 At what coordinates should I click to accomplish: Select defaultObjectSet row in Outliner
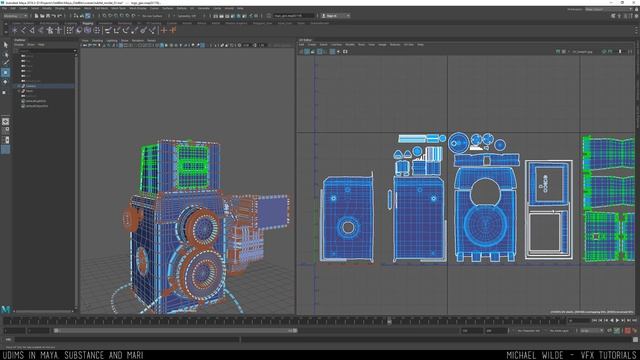point(37,106)
